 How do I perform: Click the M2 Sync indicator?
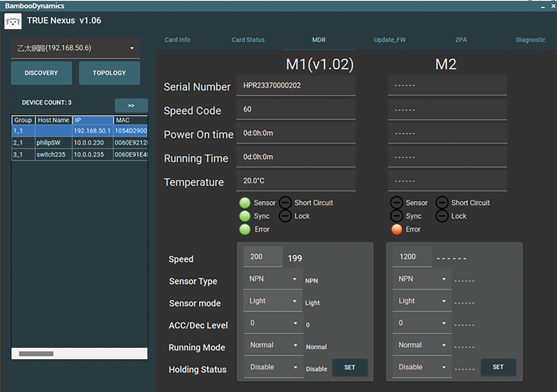[396, 216]
